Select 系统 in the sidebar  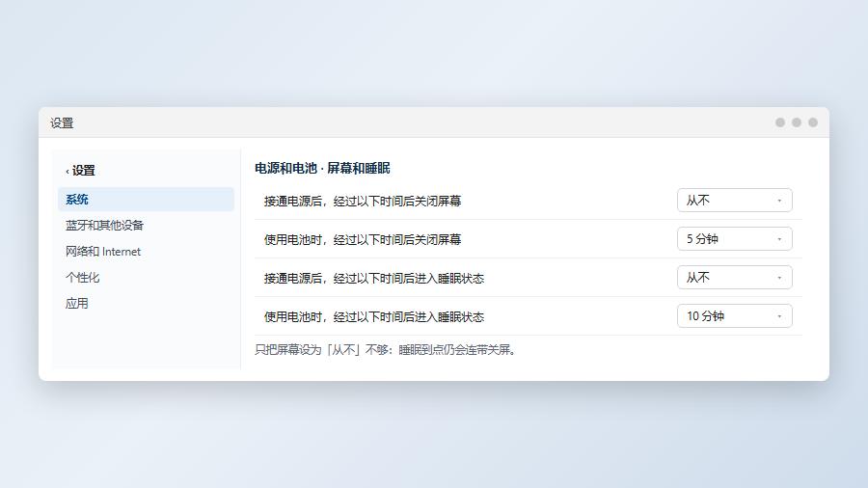click(x=147, y=200)
